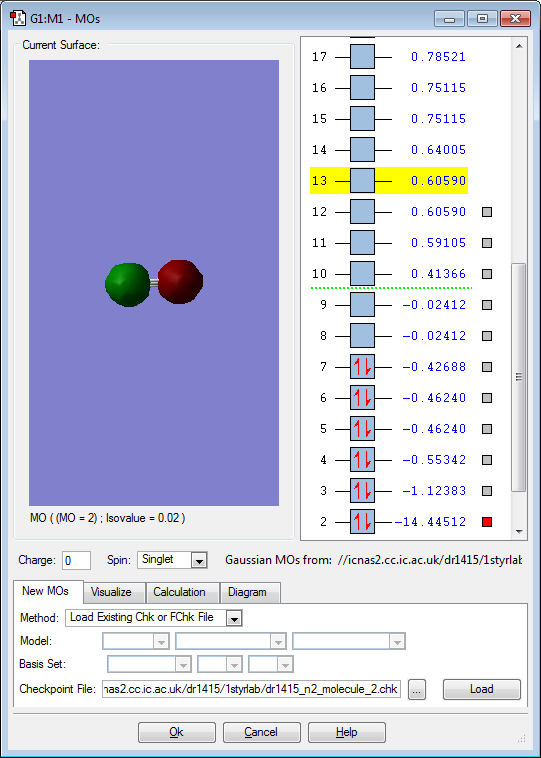Click the browse '...' checkpoint file button

click(417, 689)
